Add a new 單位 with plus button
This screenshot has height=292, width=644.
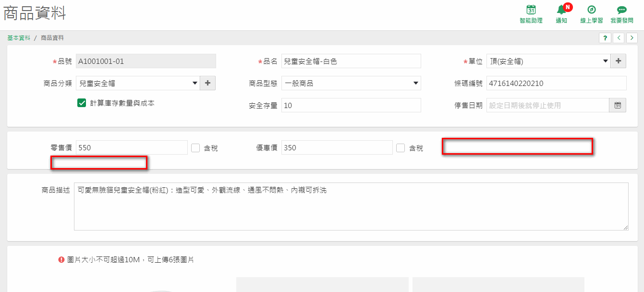[x=618, y=61]
